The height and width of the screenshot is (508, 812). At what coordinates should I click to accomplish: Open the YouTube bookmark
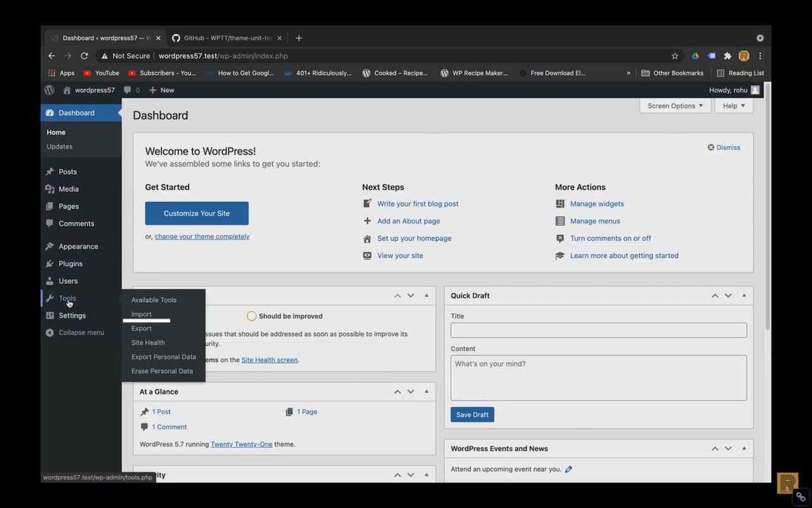101,73
